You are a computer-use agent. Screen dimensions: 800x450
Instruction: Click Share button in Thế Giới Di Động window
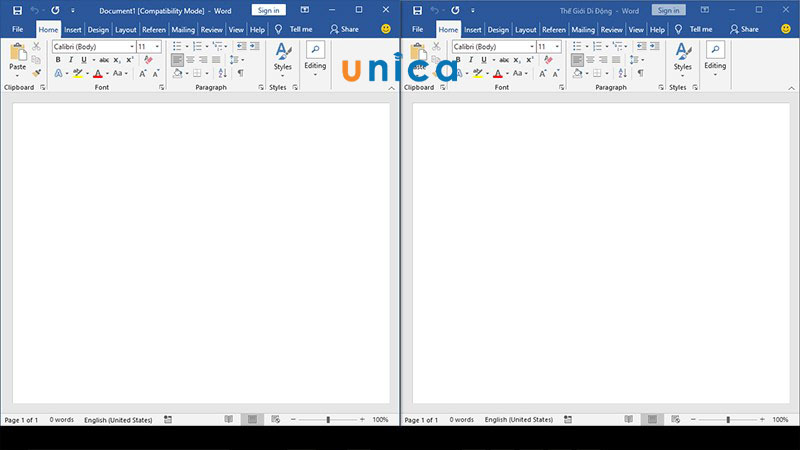coord(743,29)
